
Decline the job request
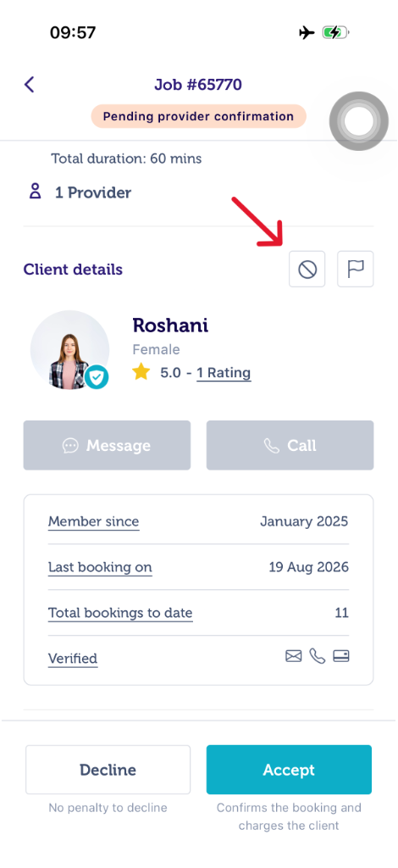(108, 770)
